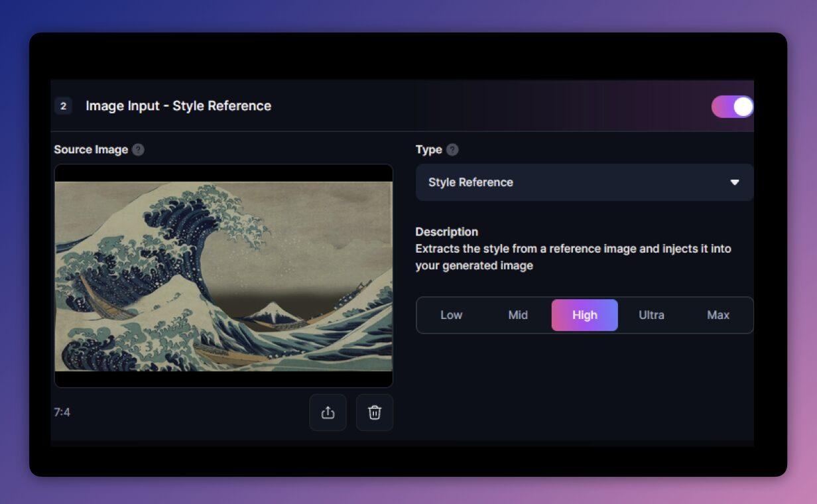
Task: Click the Image Input - Style Reference header
Action: pos(178,105)
